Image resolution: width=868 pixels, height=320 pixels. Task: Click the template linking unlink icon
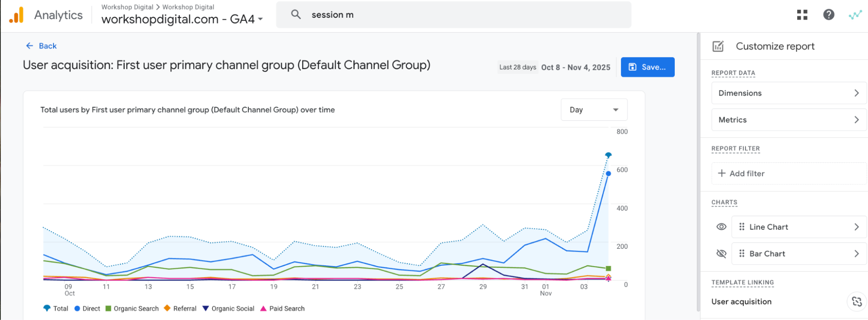(856, 301)
